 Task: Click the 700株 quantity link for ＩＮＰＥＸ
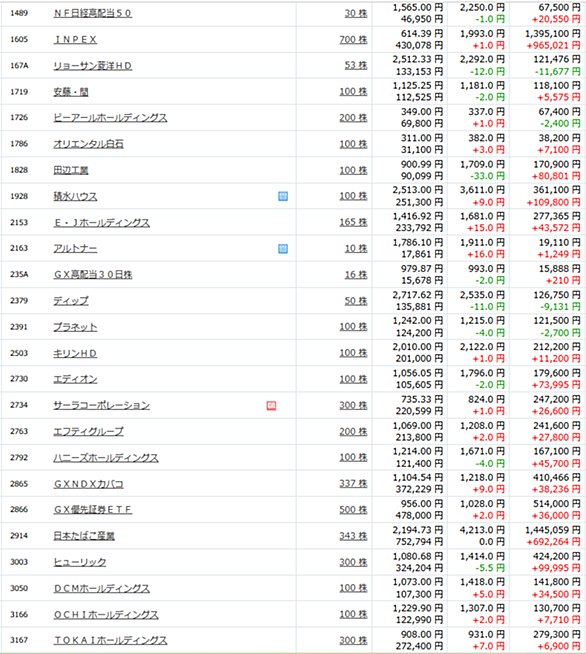[x=353, y=40]
